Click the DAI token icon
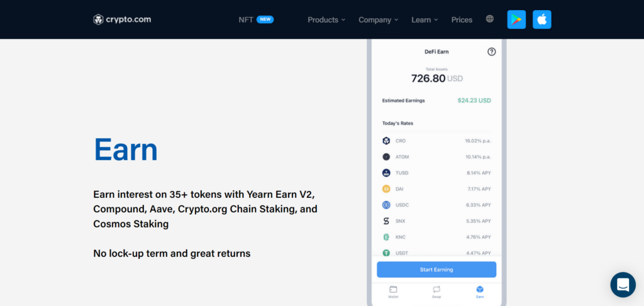Viewport: 644px width, 306px height. coord(386,189)
